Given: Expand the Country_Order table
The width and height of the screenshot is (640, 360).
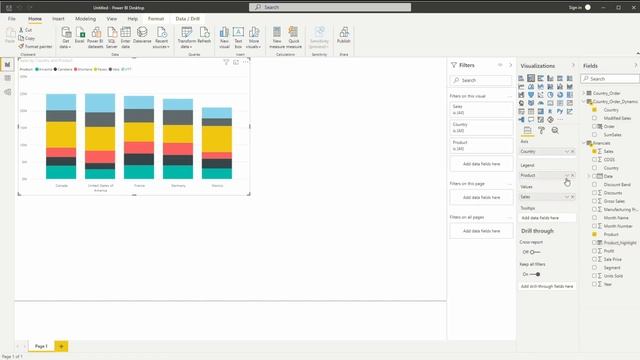Looking at the screenshot, I should click(584, 93).
